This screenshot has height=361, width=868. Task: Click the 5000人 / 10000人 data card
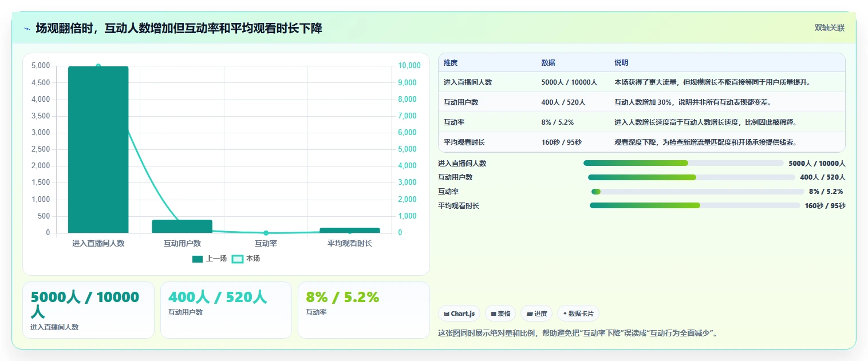88,310
